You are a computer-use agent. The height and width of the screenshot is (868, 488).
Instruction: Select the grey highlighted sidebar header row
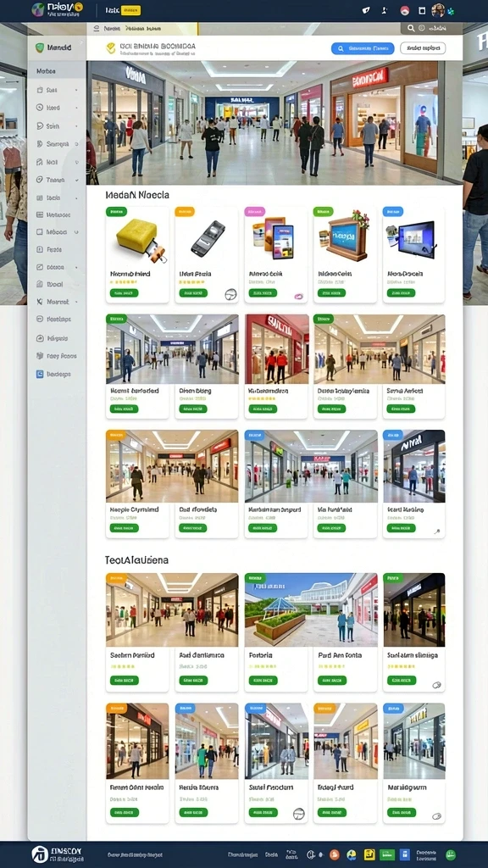click(57, 70)
